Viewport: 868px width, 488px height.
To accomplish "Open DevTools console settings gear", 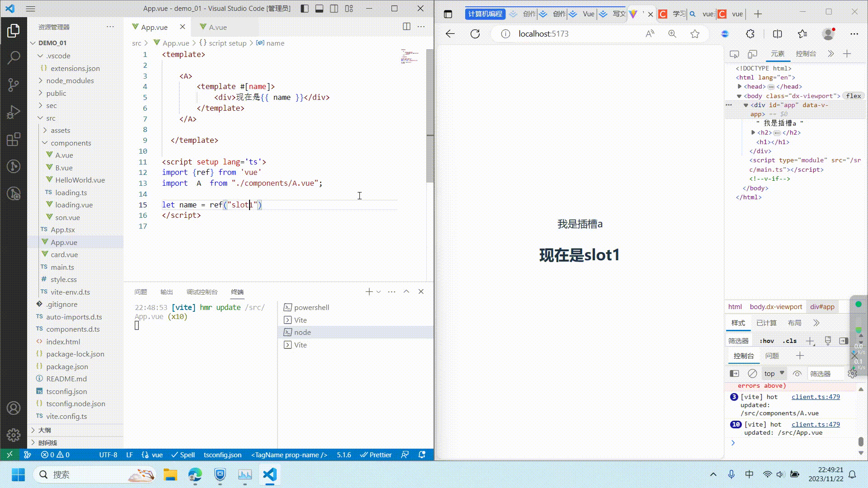I will [852, 373].
